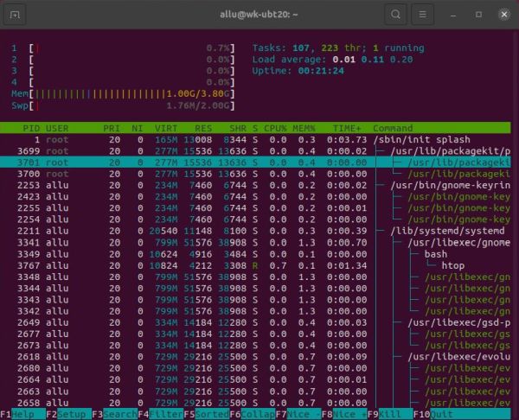Open F2 Setup

pyautogui.click(x=69, y=414)
